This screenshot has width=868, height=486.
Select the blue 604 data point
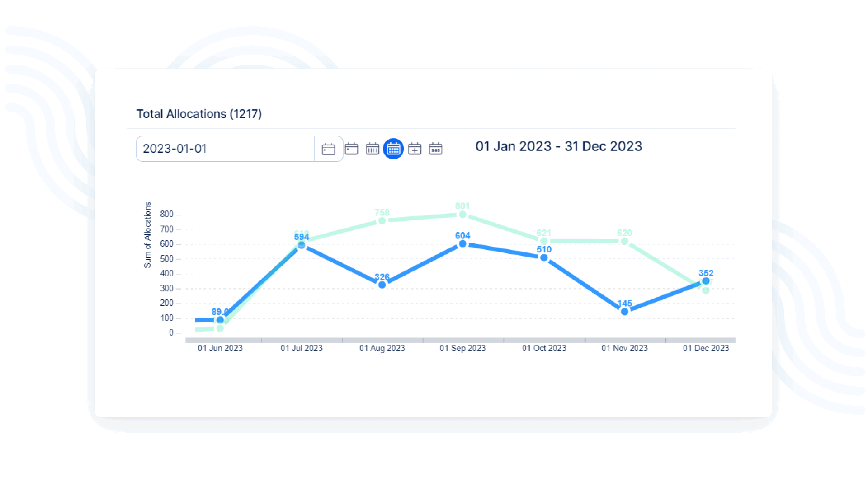tap(462, 244)
